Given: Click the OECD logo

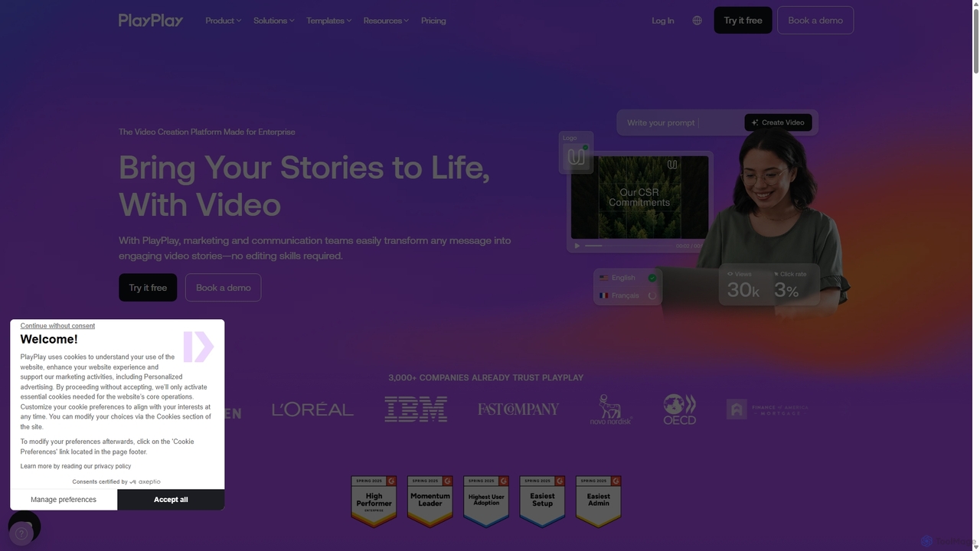Looking at the screenshot, I should pyautogui.click(x=680, y=409).
